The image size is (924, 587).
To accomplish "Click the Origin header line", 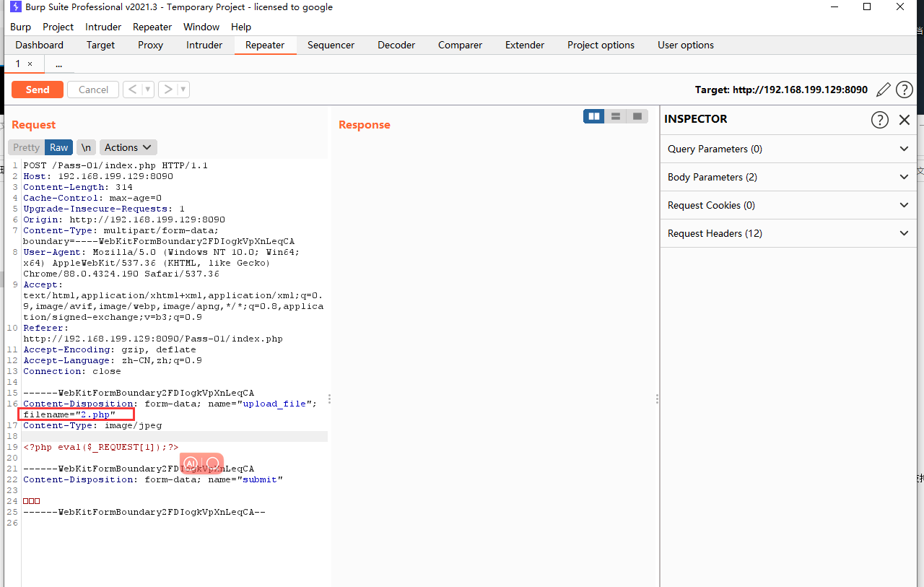I will click(124, 219).
